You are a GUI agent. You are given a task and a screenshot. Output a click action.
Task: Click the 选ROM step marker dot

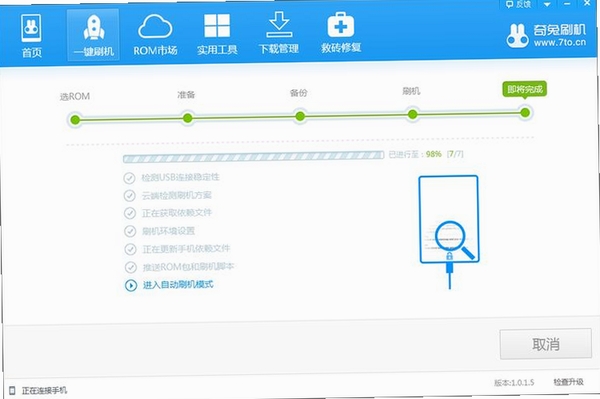pyautogui.click(x=75, y=120)
